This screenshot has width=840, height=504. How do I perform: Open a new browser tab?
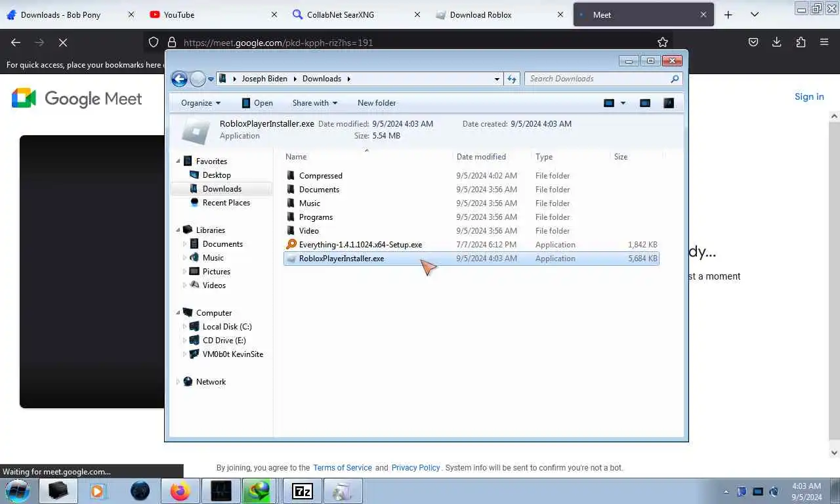728,14
